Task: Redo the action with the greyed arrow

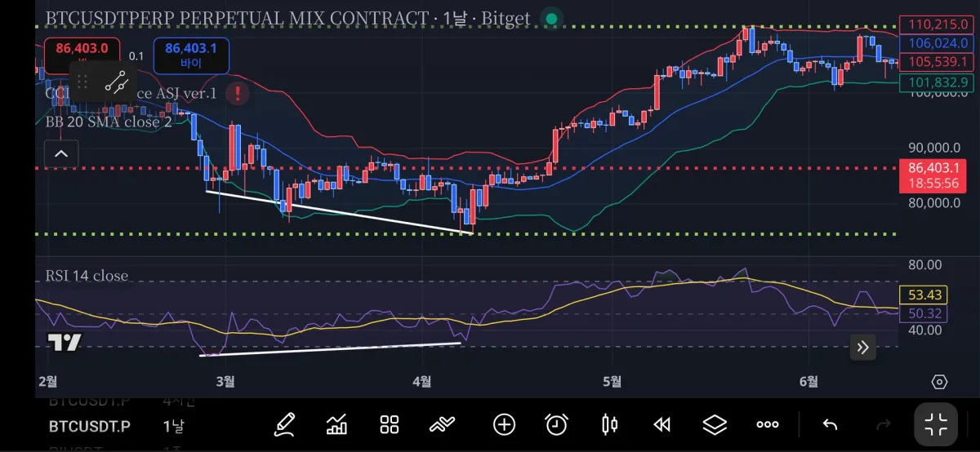Action: (x=883, y=424)
